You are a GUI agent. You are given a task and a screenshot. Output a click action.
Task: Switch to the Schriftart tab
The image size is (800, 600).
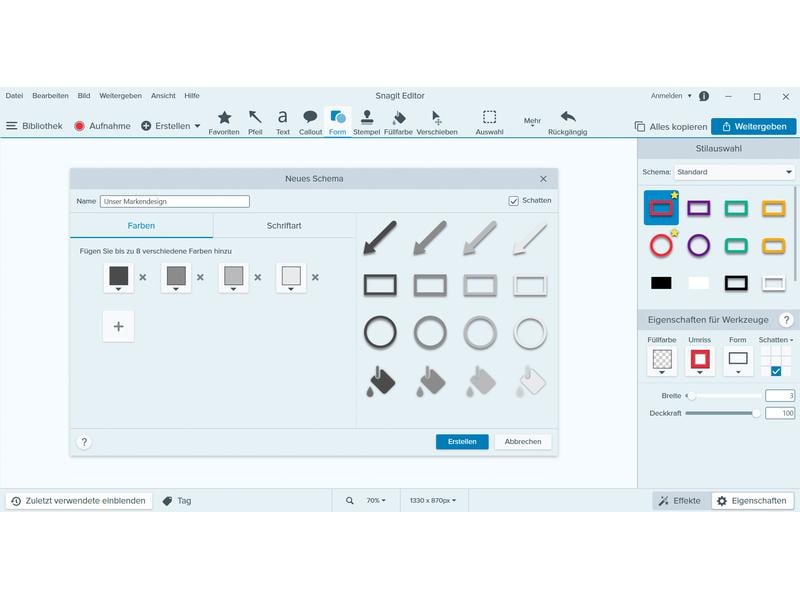click(284, 226)
